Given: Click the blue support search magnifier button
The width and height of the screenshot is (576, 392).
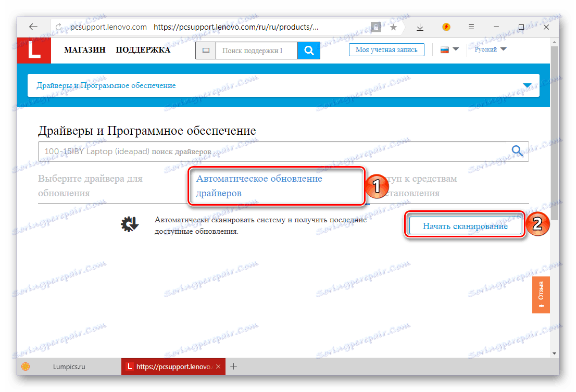Looking at the screenshot, I should 309,50.
